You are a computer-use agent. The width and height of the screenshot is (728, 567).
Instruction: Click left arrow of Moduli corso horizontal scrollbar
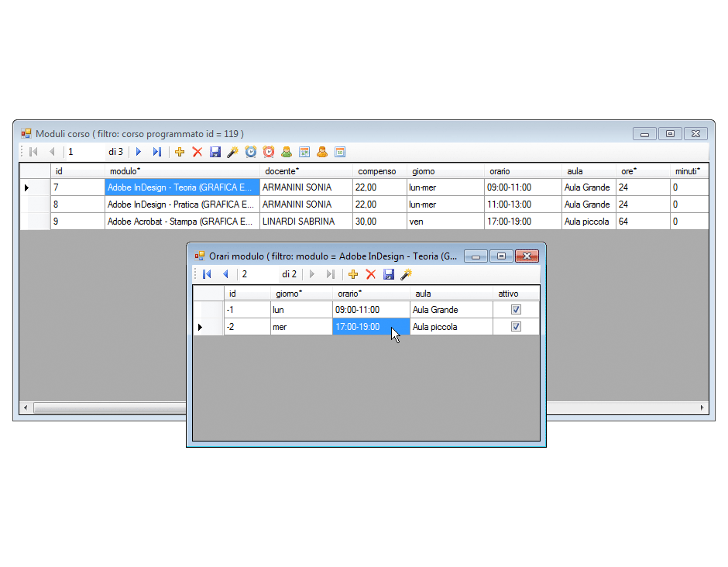pos(26,407)
